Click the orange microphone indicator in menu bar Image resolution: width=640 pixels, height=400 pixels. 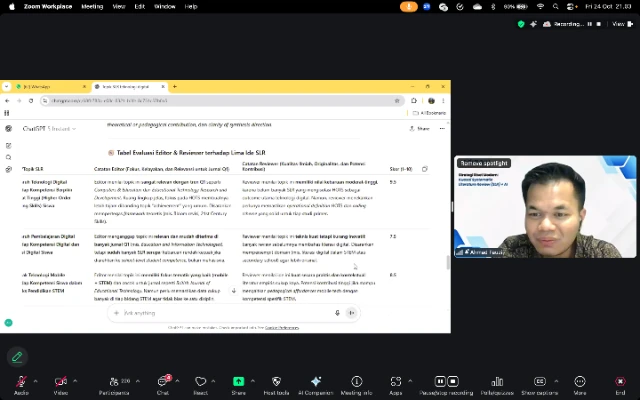coord(409,7)
